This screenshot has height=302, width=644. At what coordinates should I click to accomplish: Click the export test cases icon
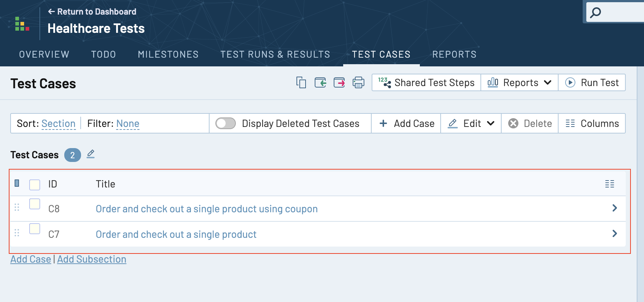click(339, 83)
